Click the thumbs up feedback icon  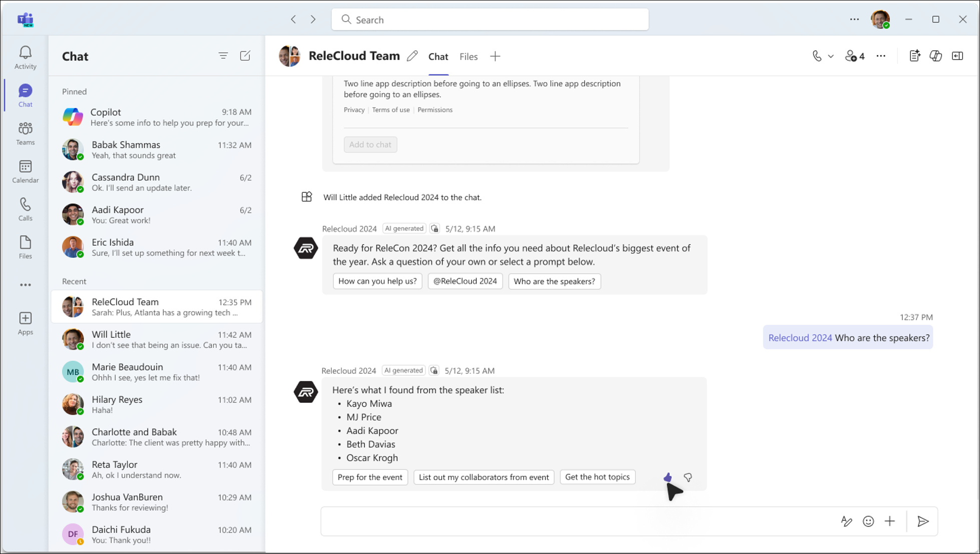pyautogui.click(x=667, y=477)
